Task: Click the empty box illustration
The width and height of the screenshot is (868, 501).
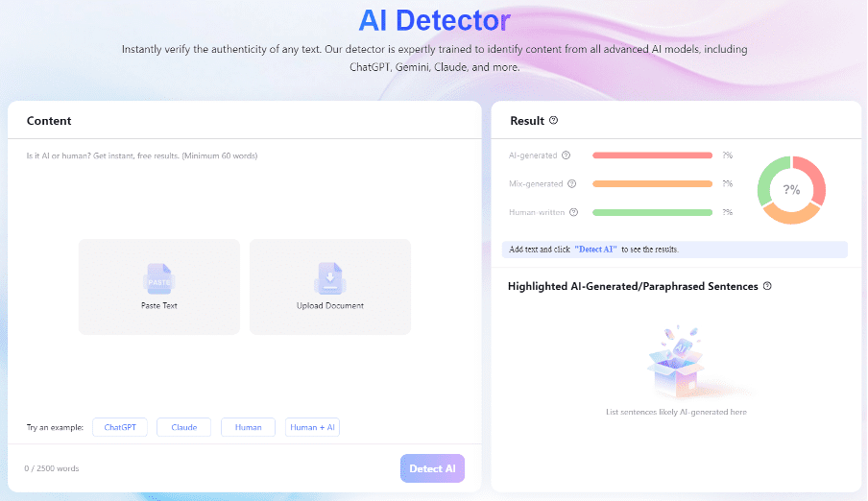Action: (676, 366)
